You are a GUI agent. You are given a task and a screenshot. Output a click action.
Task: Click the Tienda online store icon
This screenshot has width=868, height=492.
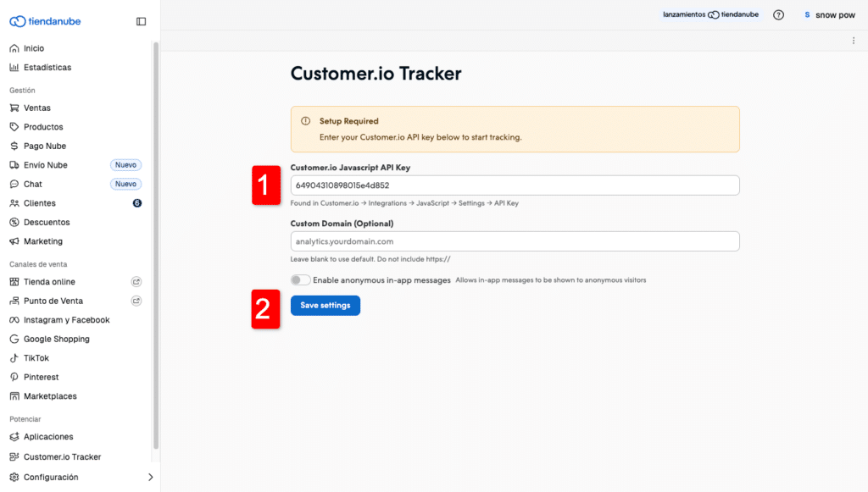(14, 281)
